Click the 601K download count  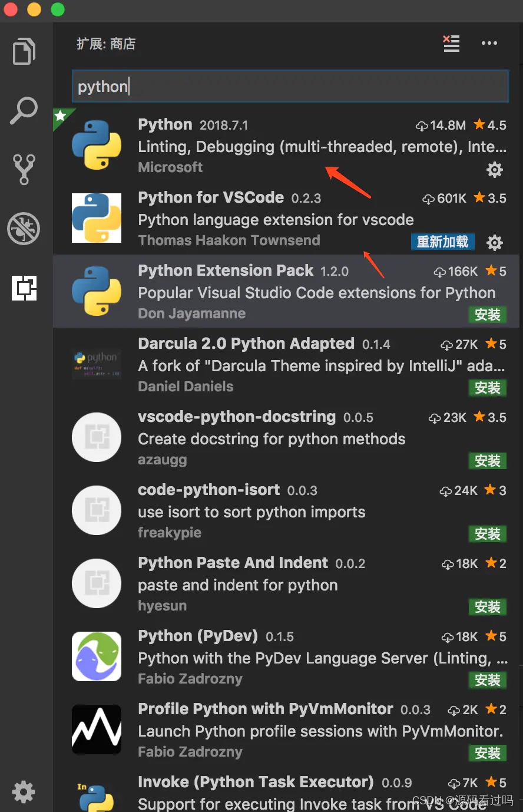click(x=445, y=198)
